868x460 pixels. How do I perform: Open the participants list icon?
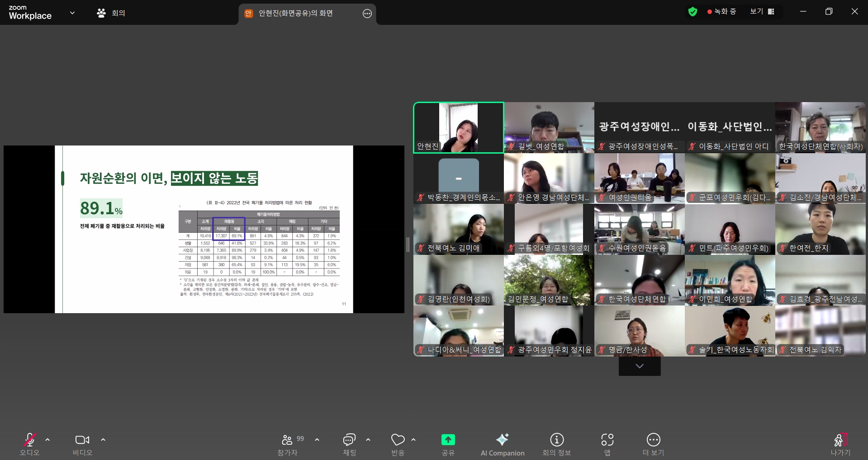tap(287, 440)
